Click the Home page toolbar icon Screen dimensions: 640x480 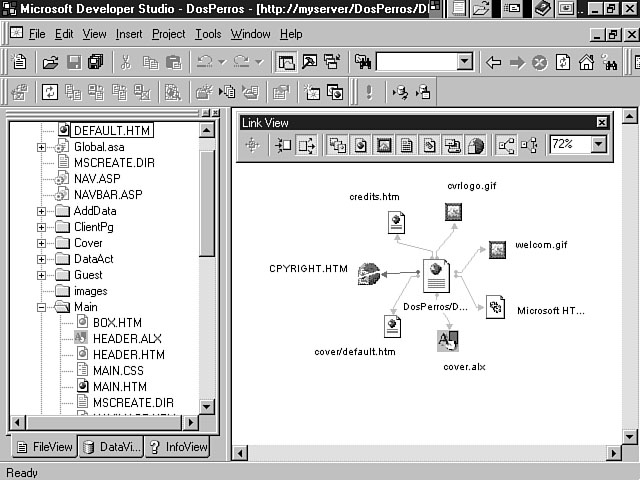click(586, 62)
